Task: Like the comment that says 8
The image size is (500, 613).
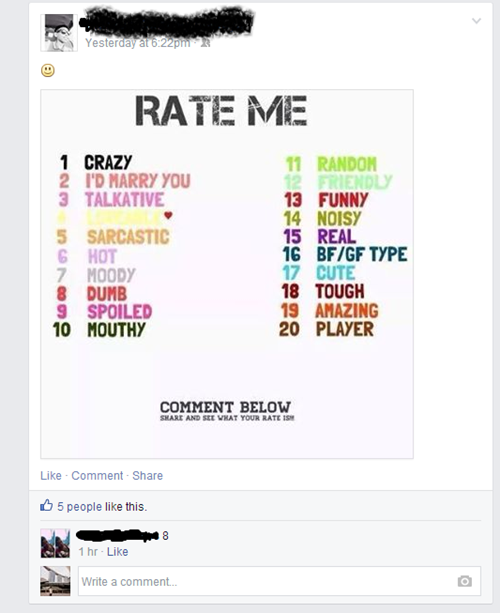Action: point(117,552)
